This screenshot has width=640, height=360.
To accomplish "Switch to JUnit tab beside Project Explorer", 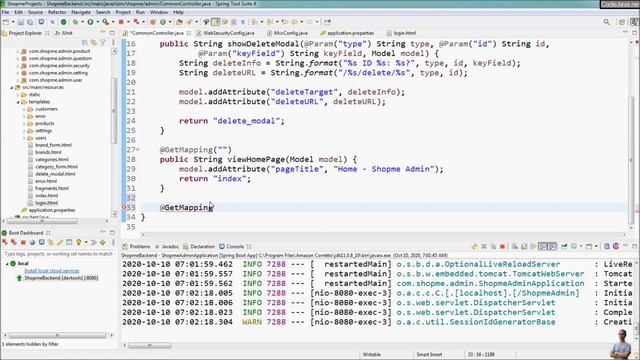I will tap(64, 33).
